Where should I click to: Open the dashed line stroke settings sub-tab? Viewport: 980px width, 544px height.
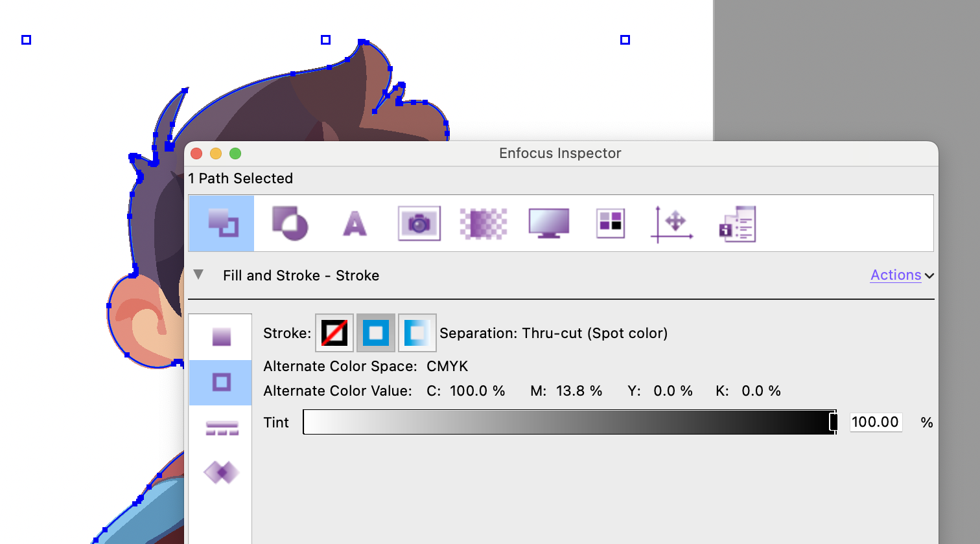tap(222, 428)
